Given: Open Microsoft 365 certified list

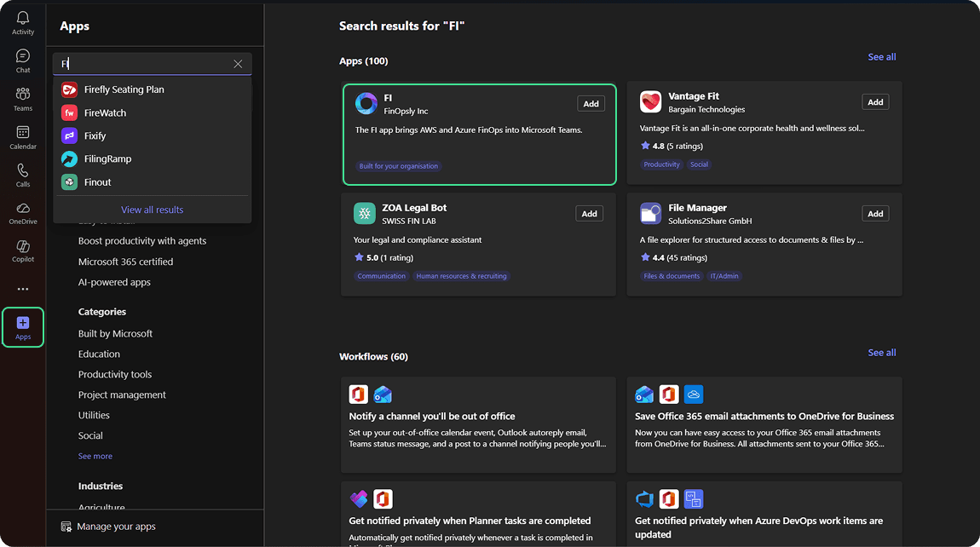Looking at the screenshot, I should point(125,262).
